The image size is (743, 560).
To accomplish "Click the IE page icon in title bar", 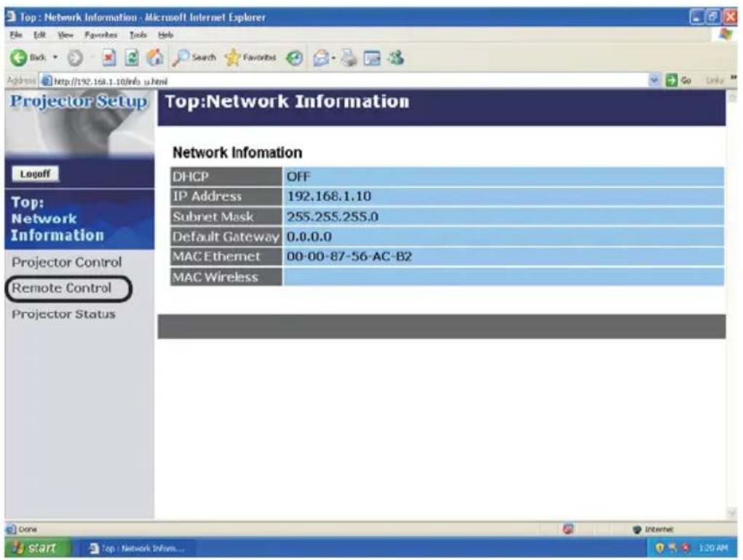I will click(12, 17).
